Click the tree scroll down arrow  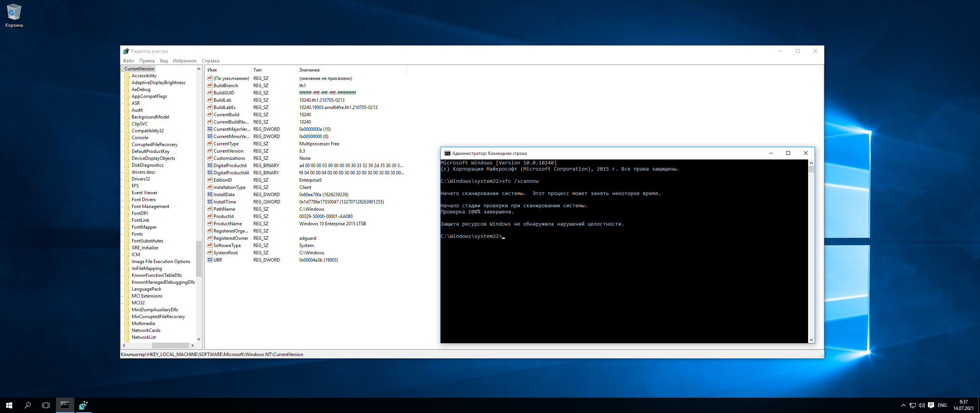point(199,339)
